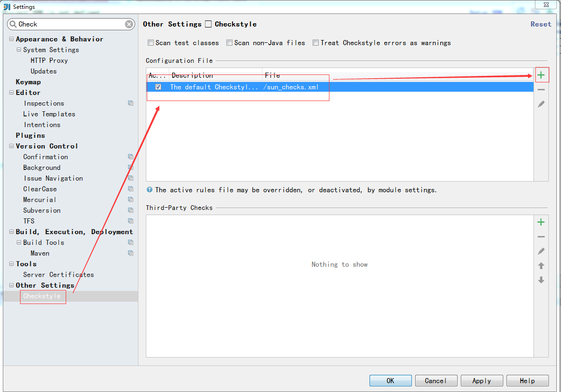561x392 pixels.
Task: Collapse the Version Control section
Action: pos(11,146)
